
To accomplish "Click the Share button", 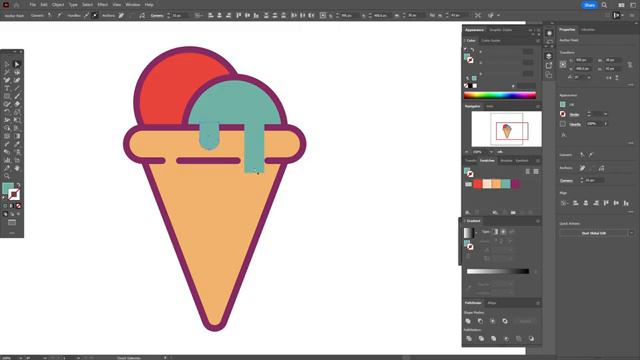I will (589, 5).
